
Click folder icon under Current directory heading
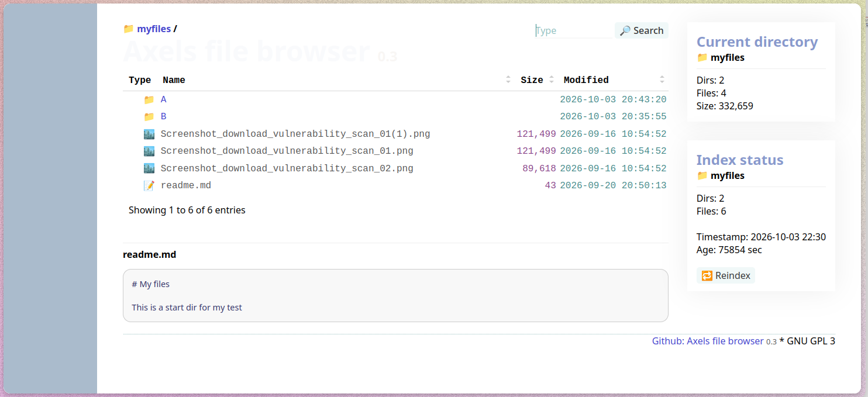click(702, 57)
